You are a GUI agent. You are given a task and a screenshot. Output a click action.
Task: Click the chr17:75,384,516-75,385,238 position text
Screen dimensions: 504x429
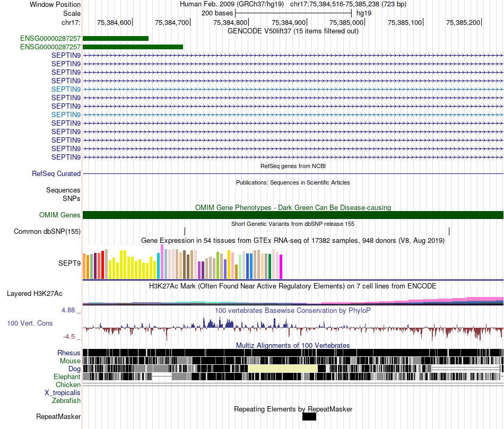click(x=348, y=4)
